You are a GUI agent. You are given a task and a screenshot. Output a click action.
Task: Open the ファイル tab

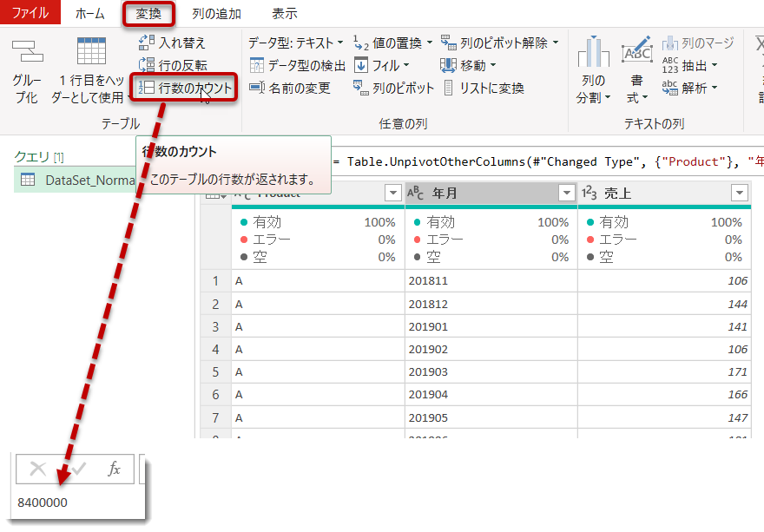pyautogui.click(x=30, y=13)
